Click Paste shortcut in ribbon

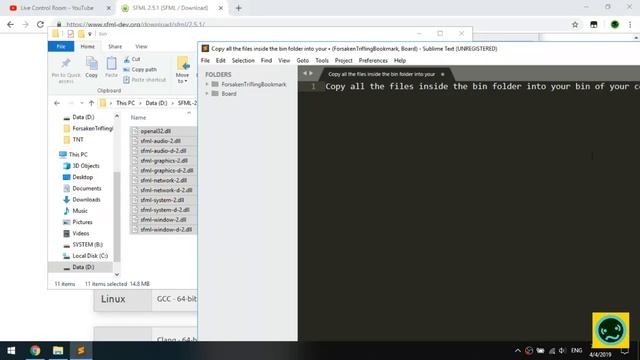click(144, 80)
